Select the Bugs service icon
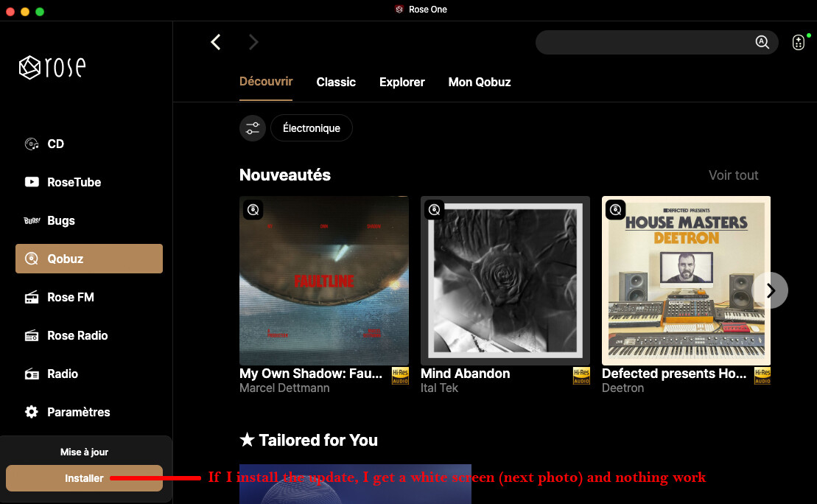This screenshot has width=817, height=504. (x=32, y=220)
